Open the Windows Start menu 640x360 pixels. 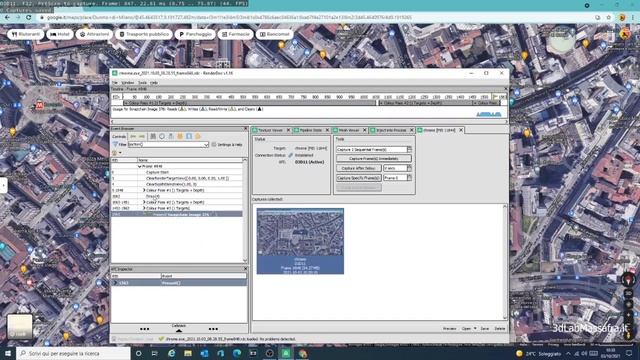[8, 353]
